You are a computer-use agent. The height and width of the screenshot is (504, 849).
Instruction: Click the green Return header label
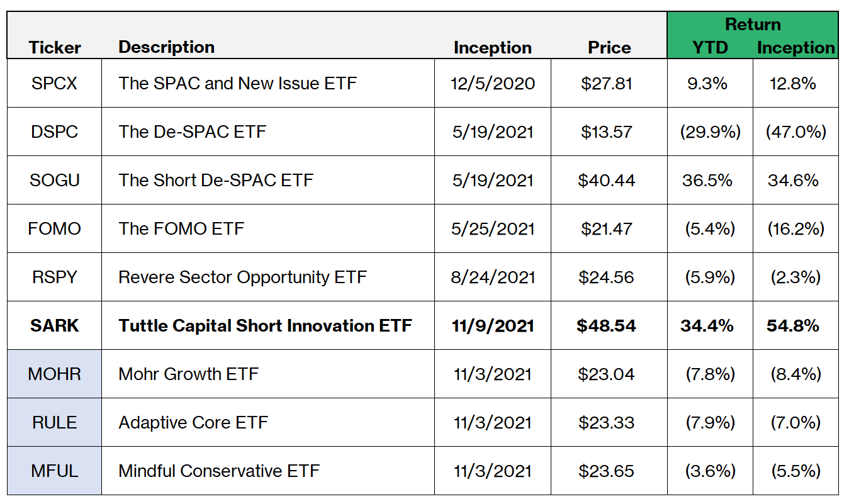pyautogui.click(x=753, y=25)
